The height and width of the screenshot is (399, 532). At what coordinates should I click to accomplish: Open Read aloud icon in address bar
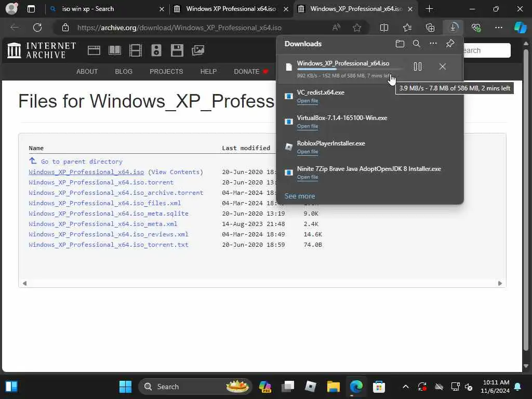coord(336,28)
